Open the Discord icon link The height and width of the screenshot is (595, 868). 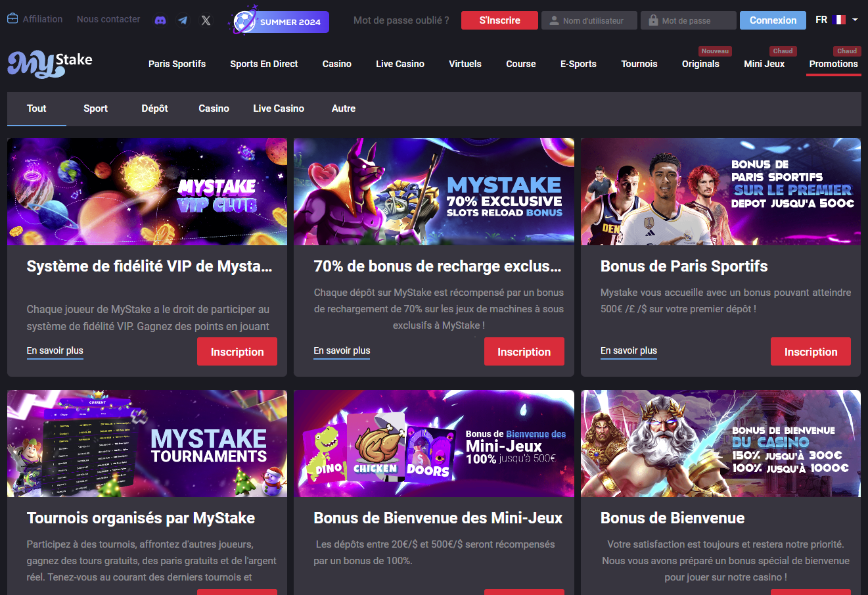pyautogui.click(x=160, y=20)
